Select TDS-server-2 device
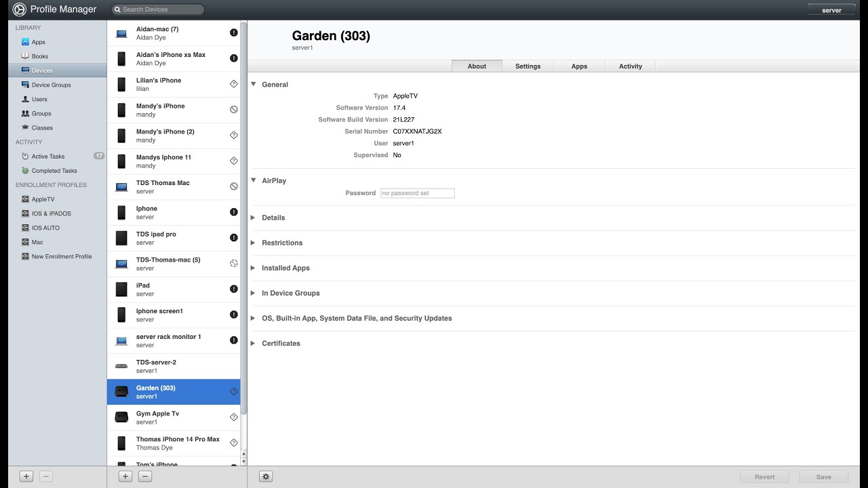This screenshot has width=868, height=488. [174, 366]
